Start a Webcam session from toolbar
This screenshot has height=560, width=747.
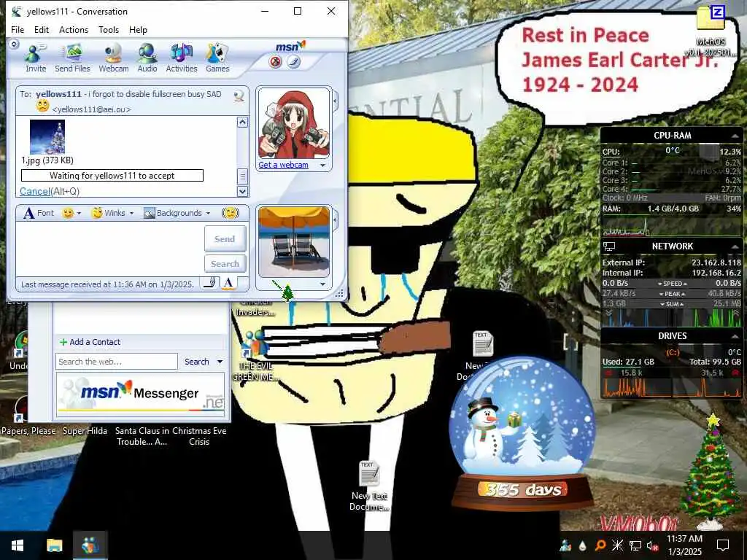tap(113, 58)
